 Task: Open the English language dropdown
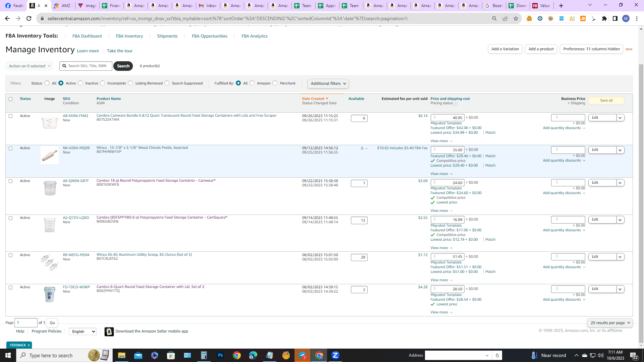[x=83, y=331]
